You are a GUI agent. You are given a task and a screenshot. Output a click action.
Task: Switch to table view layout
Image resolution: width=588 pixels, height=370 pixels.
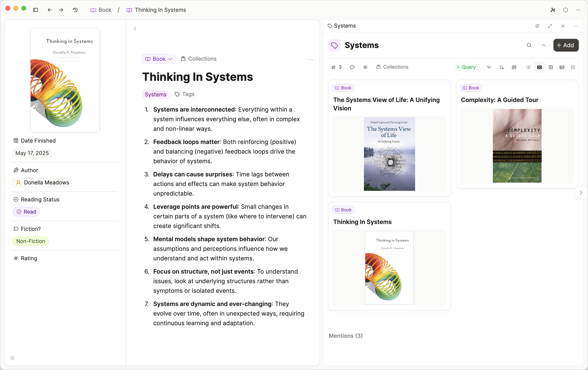(x=562, y=67)
